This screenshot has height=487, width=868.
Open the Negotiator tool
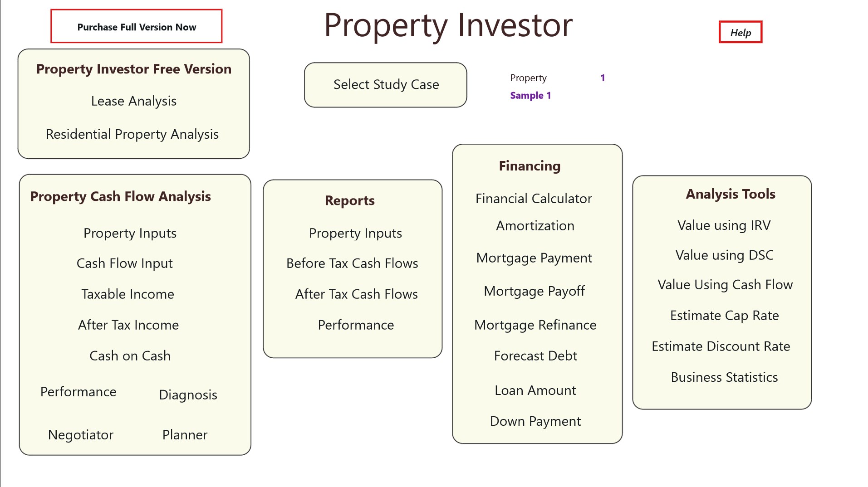(81, 435)
